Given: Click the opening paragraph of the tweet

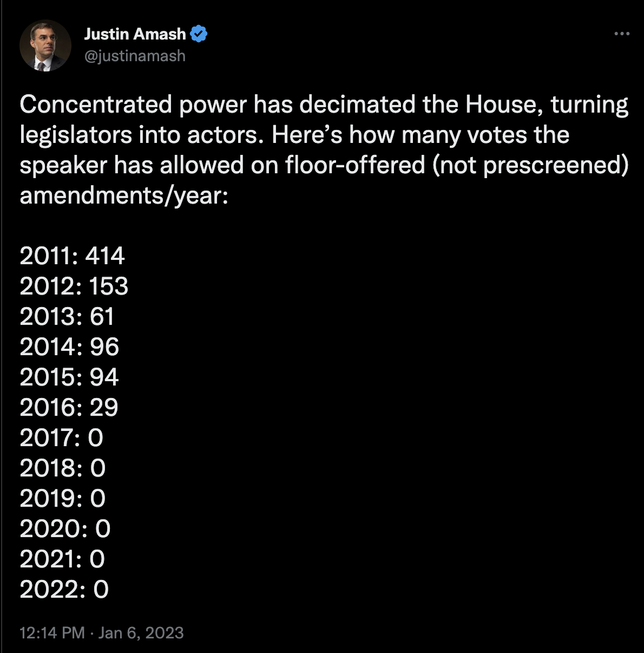Looking at the screenshot, I should 324,149.
